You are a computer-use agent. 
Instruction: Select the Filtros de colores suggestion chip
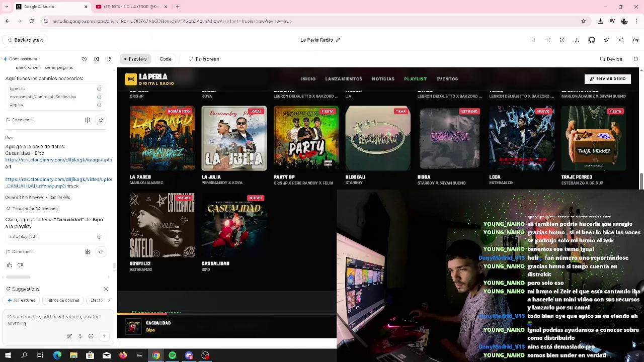[62, 300]
